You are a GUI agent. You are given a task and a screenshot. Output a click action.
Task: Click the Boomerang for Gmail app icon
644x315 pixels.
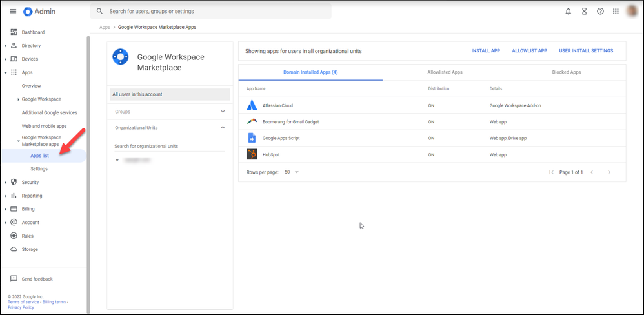(252, 121)
